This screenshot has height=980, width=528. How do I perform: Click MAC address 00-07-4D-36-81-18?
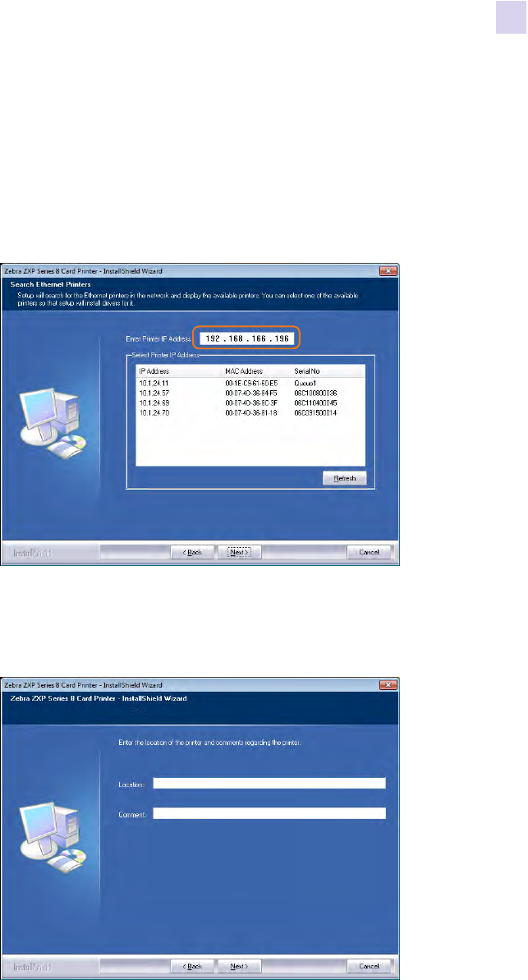coord(251,413)
